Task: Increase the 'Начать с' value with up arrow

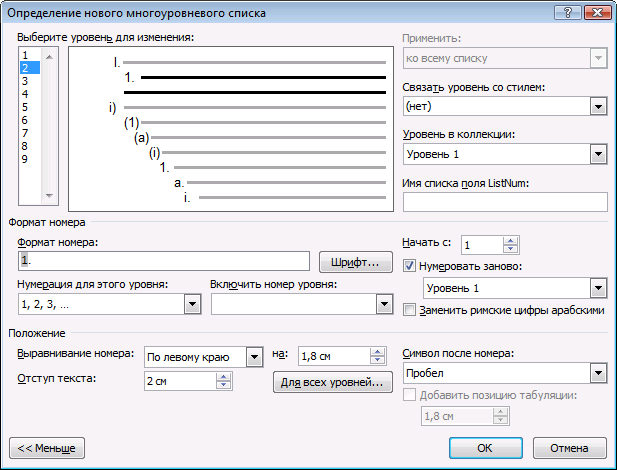Action: tap(511, 241)
